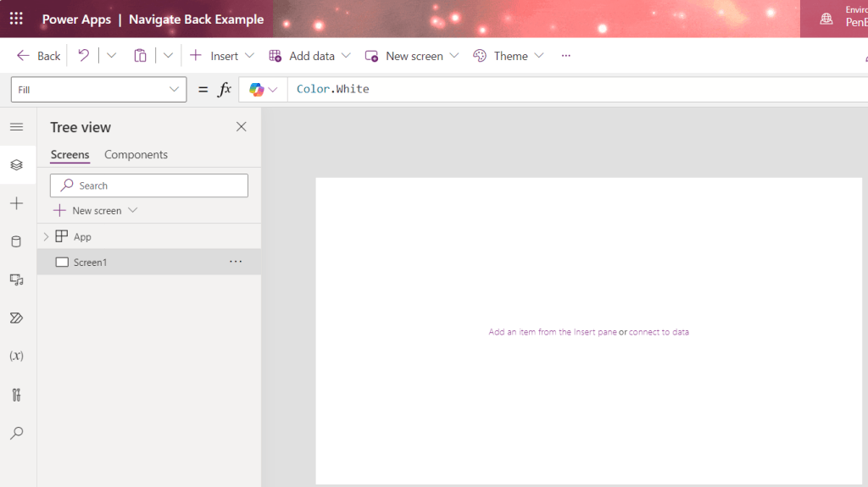Click the Paste clipboard icon
The height and width of the screenshot is (487, 868).
140,56
